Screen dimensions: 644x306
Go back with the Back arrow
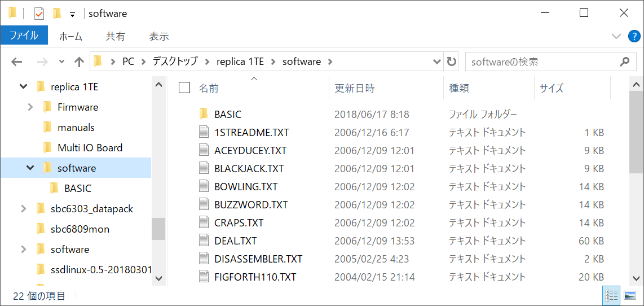pos(16,62)
